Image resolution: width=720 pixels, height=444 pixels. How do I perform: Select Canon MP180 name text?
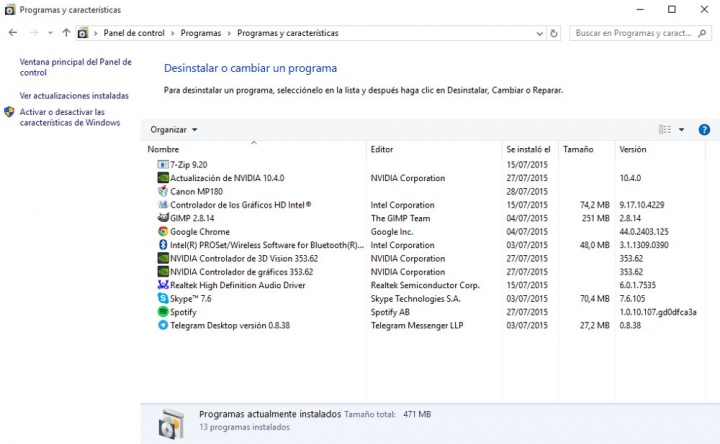point(197,191)
